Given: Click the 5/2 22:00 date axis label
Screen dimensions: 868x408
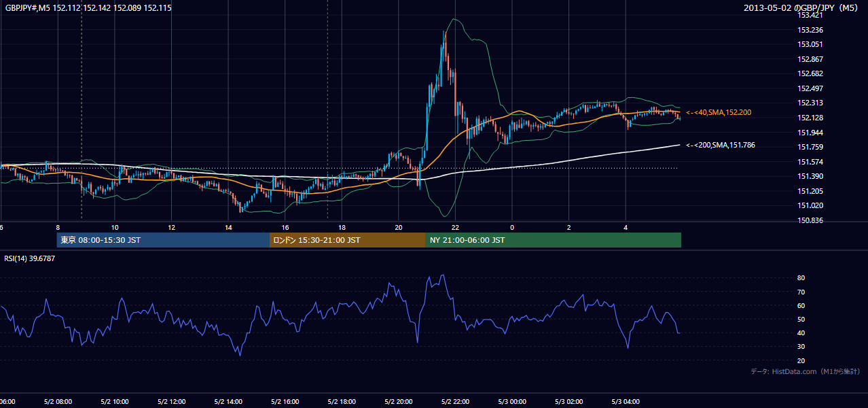Looking at the screenshot, I should 455,401.
